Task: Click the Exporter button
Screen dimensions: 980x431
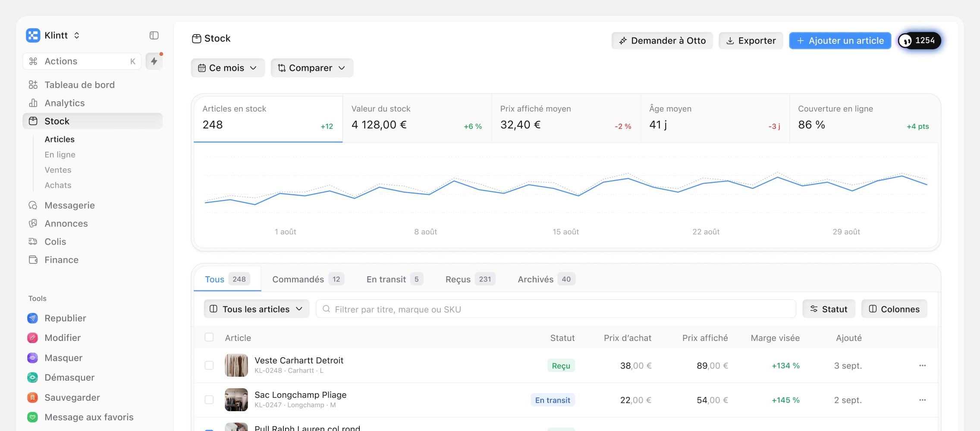Action: click(751, 41)
